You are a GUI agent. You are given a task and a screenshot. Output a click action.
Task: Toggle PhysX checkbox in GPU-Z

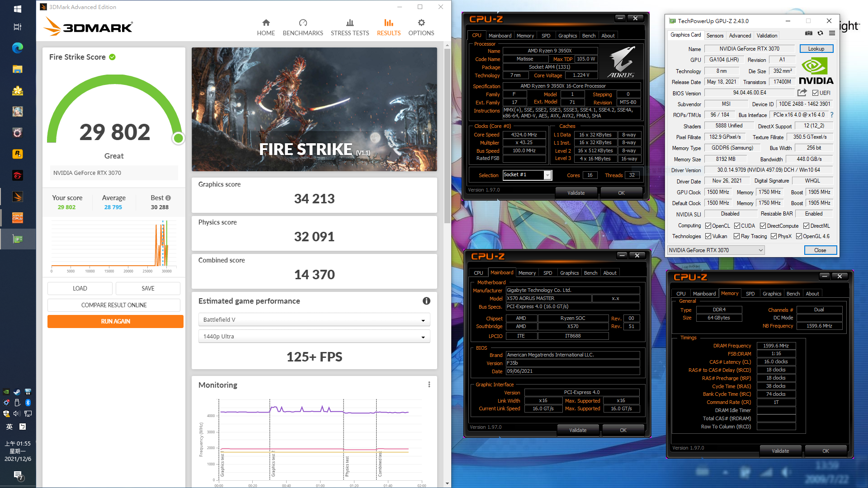coord(774,236)
